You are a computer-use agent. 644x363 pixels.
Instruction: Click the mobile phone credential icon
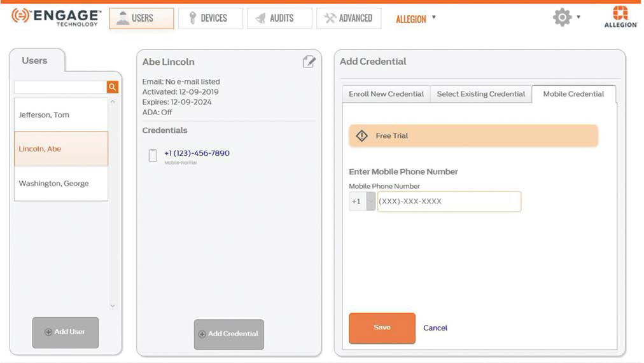(153, 156)
